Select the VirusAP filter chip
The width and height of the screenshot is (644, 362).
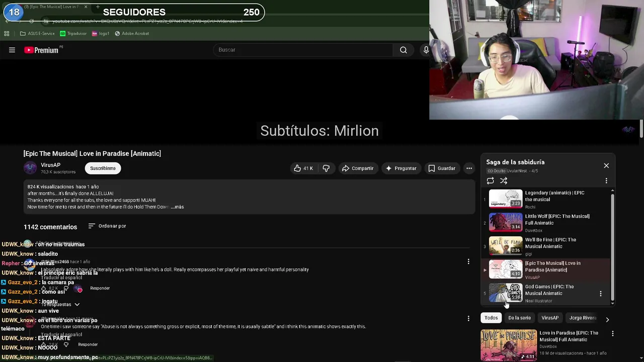(x=550, y=318)
